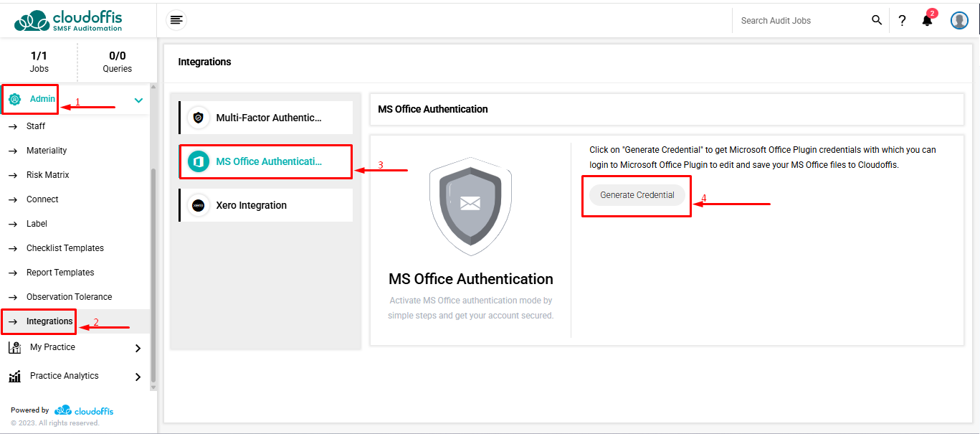Focus the Search Audit Jobs field
The image size is (980, 434).
(x=801, y=21)
